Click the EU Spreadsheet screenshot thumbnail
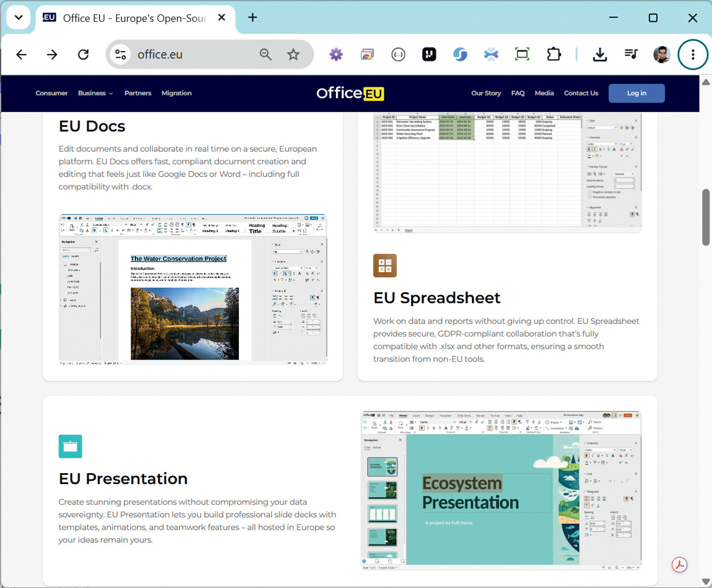The height and width of the screenshot is (588, 712). coord(507,173)
